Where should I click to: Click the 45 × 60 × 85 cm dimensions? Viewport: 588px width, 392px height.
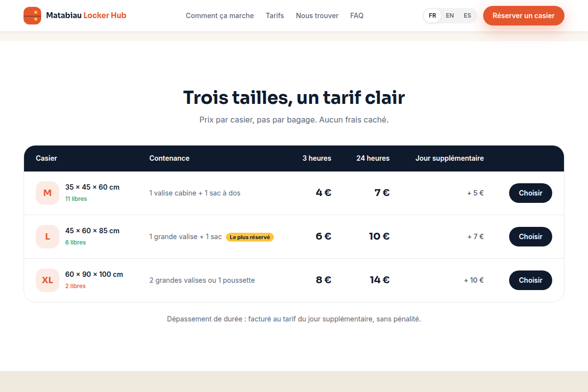pyautogui.click(x=92, y=231)
